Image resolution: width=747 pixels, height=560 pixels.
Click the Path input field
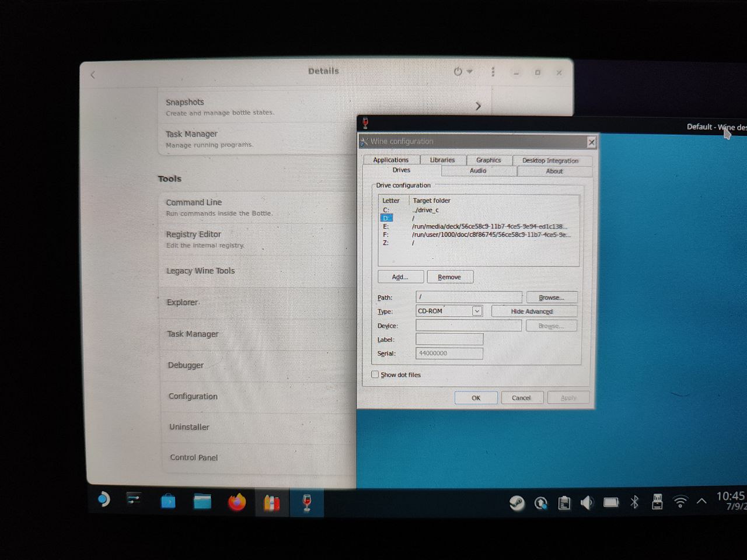coord(469,297)
